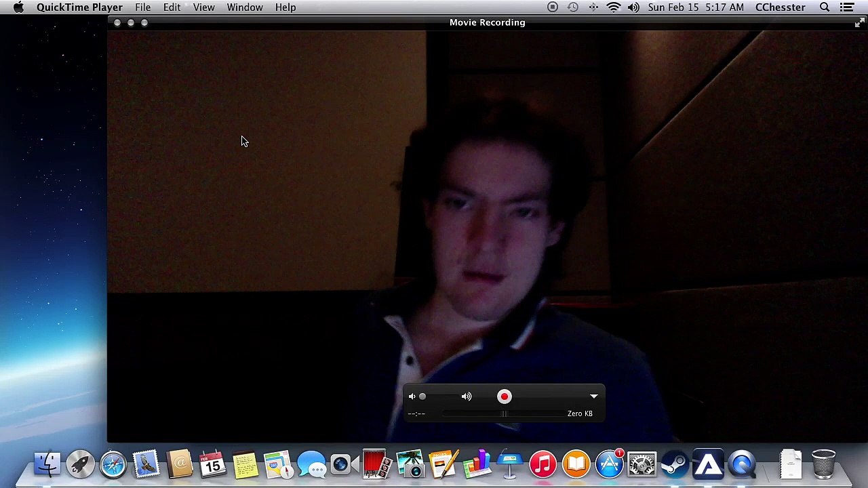868x488 pixels.
Task: Enter full screen with the Movie Recording expand arrows
Action: [859, 22]
